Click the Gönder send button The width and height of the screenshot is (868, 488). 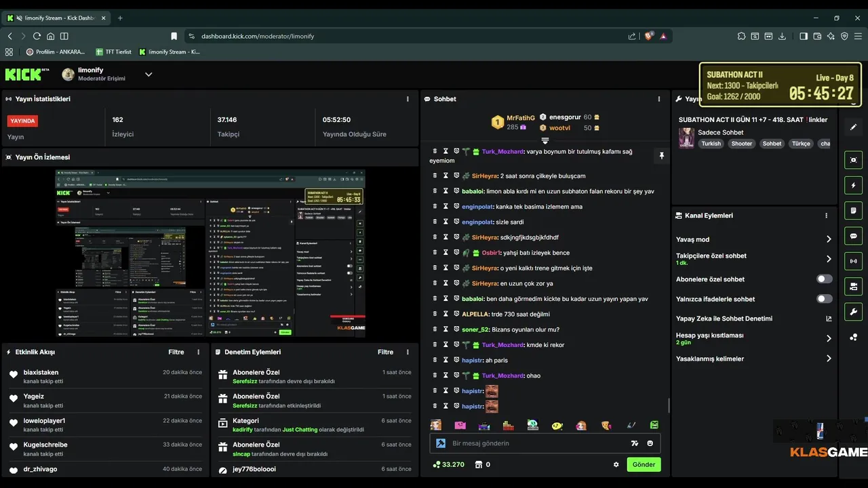644,464
